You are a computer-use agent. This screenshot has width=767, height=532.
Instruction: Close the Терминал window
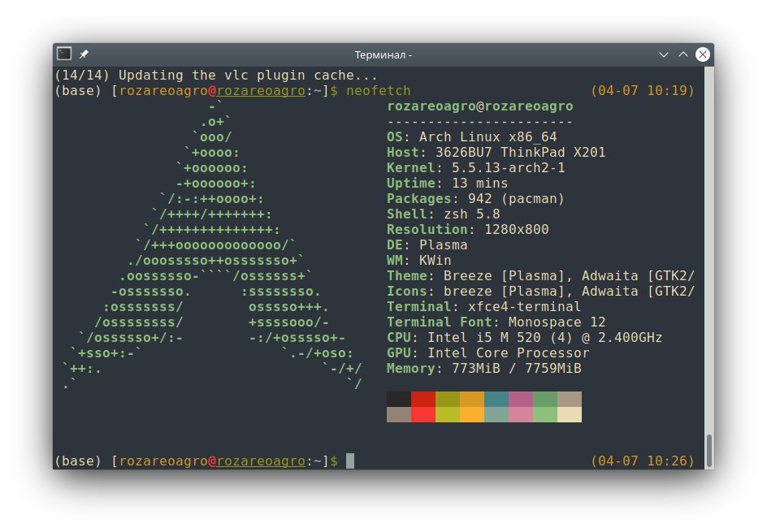click(703, 54)
